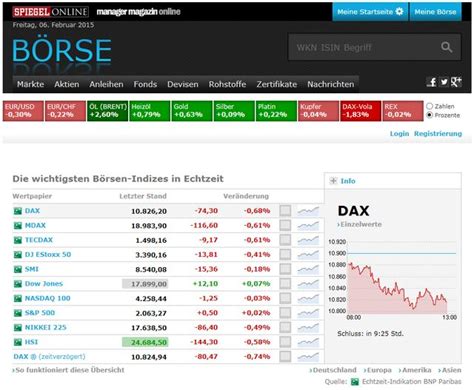Click the green realtime icon beside SMI
The height and width of the screenshot is (390, 474).
click(x=18, y=269)
